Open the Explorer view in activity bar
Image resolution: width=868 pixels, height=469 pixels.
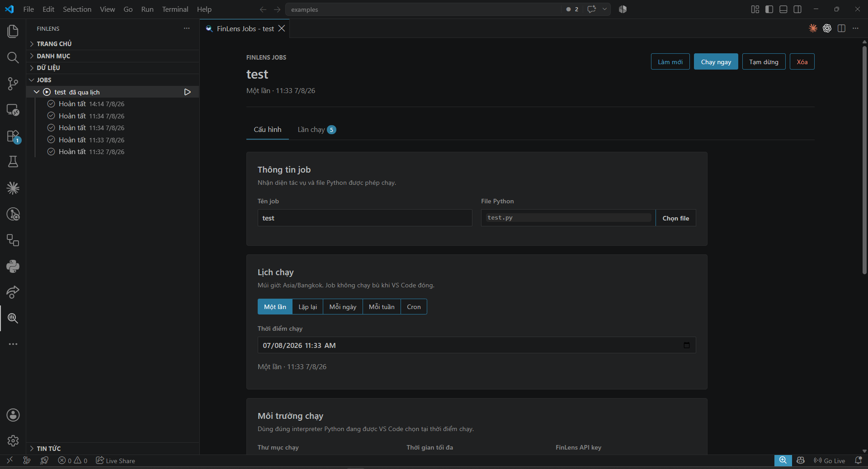13,31
